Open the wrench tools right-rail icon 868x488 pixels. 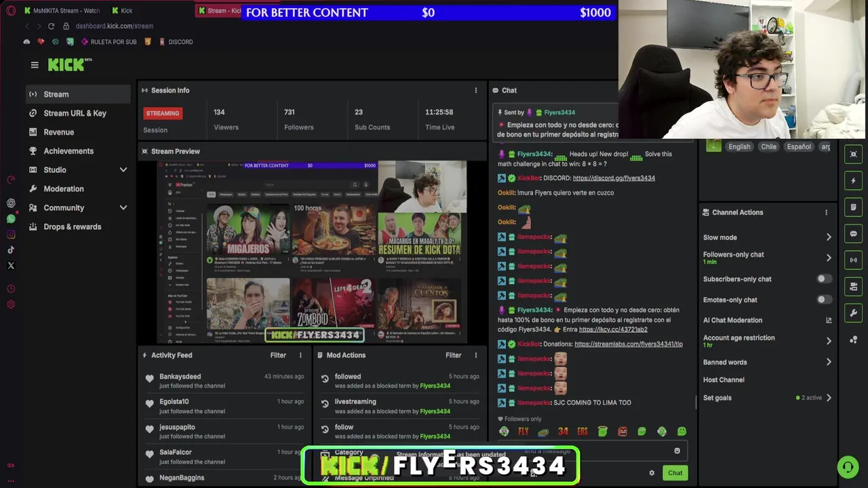tap(853, 312)
